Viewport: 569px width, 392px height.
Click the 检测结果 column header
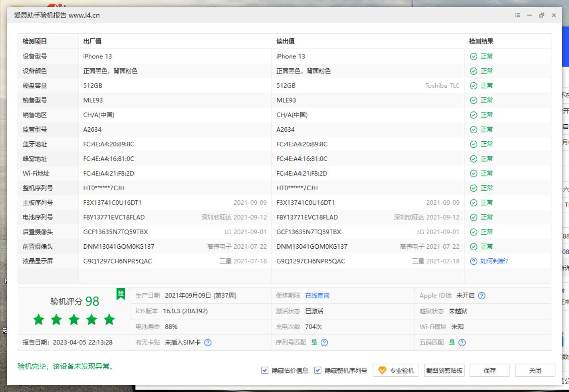pyautogui.click(x=481, y=41)
